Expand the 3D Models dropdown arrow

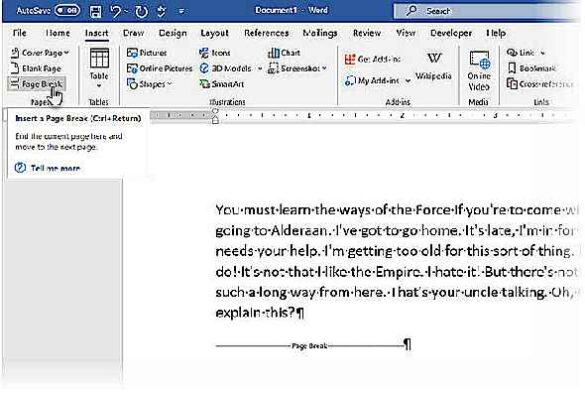tap(260, 69)
